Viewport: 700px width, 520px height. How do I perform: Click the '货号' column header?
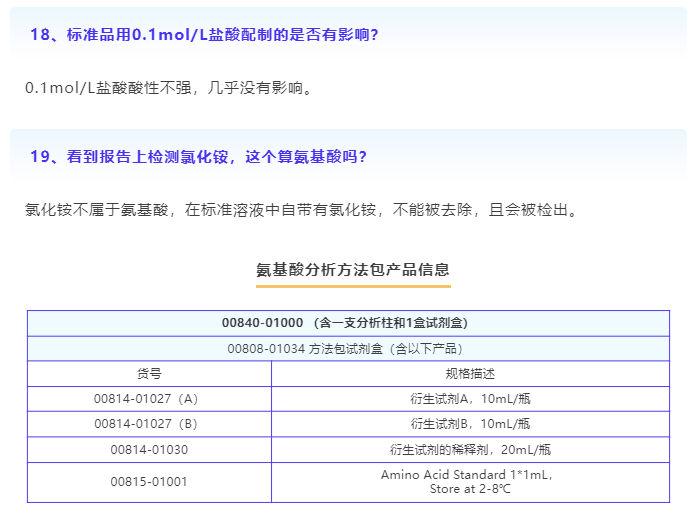(x=149, y=373)
